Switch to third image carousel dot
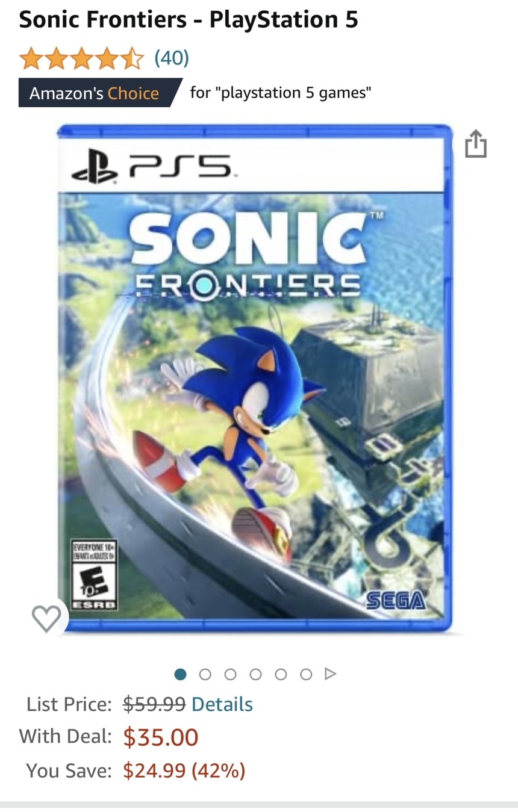Screen dimensions: 518x812 [x=230, y=674]
